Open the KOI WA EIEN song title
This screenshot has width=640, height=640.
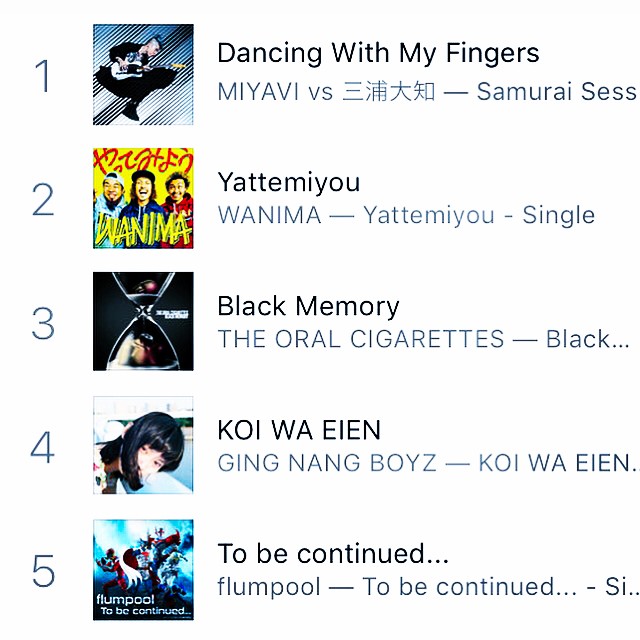[299, 430]
